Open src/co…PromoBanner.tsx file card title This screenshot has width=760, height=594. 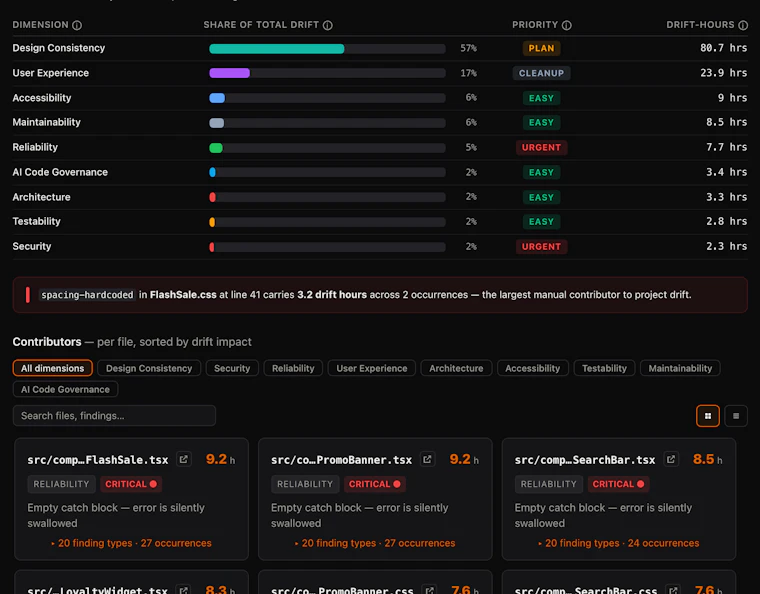pyautogui.click(x=341, y=460)
